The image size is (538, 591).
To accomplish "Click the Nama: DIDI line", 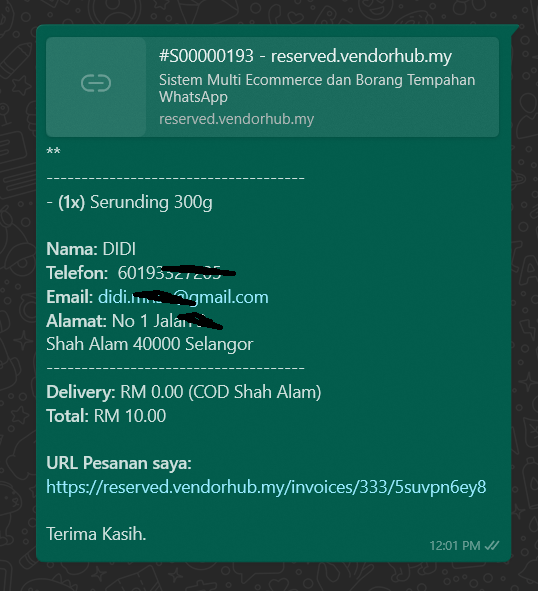I will (91, 249).
